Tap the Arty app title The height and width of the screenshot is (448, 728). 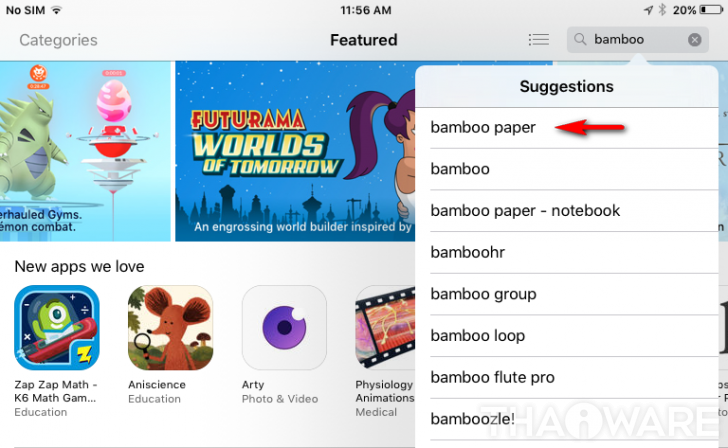tap(253, 385)
